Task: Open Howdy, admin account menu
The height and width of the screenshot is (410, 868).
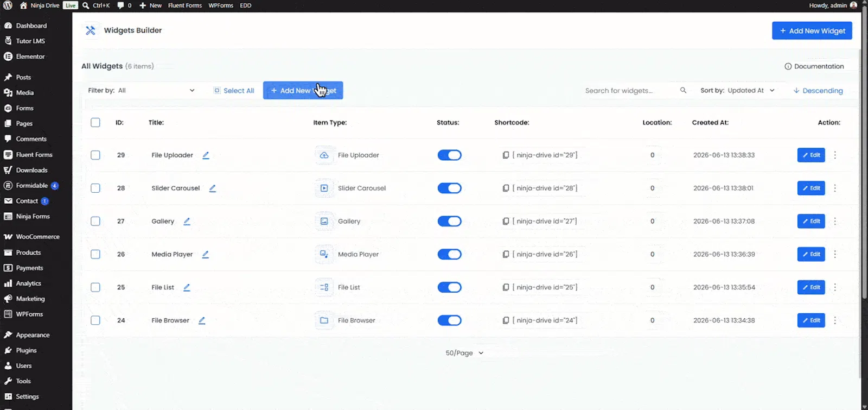Action: click(833, 5)
